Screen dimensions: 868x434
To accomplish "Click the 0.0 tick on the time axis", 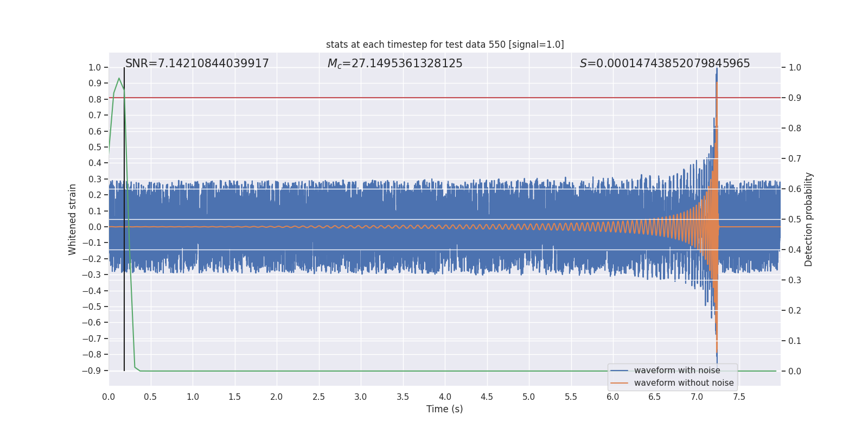I will [108, 397].
